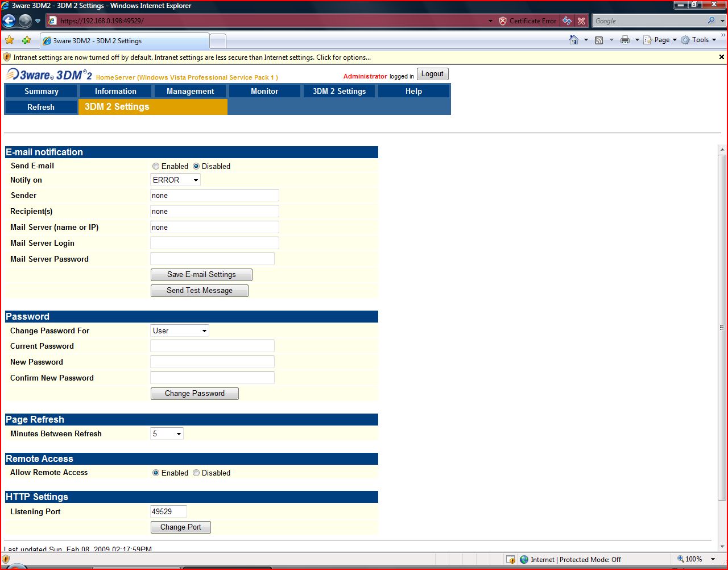
Task: Close the intranet information bar
Action: [x=722, y=57]
